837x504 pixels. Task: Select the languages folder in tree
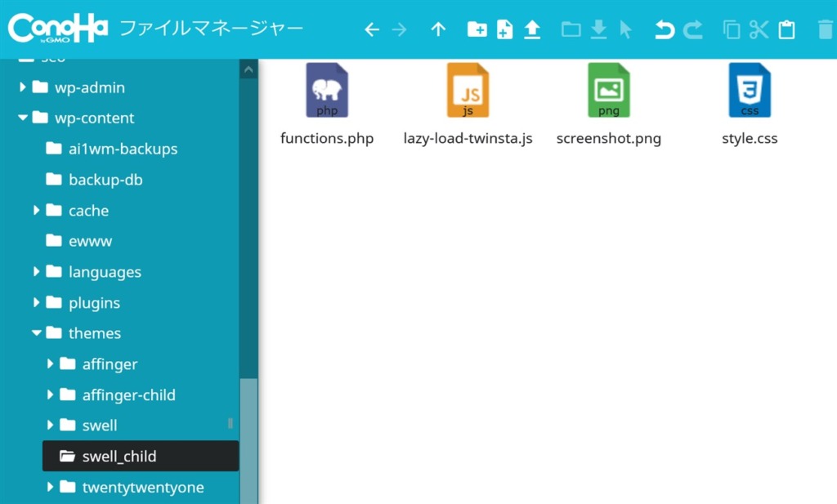tap(93, 271)
